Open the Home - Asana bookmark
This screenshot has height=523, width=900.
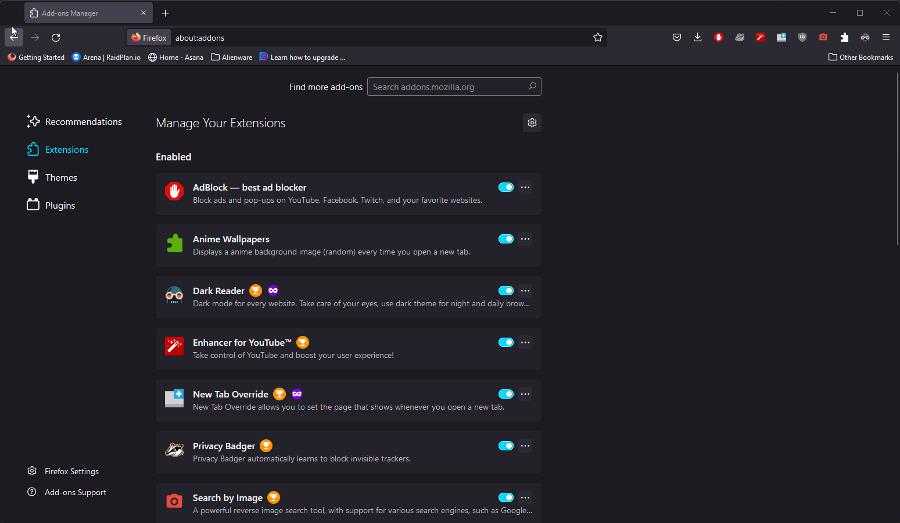pos(176,57)
